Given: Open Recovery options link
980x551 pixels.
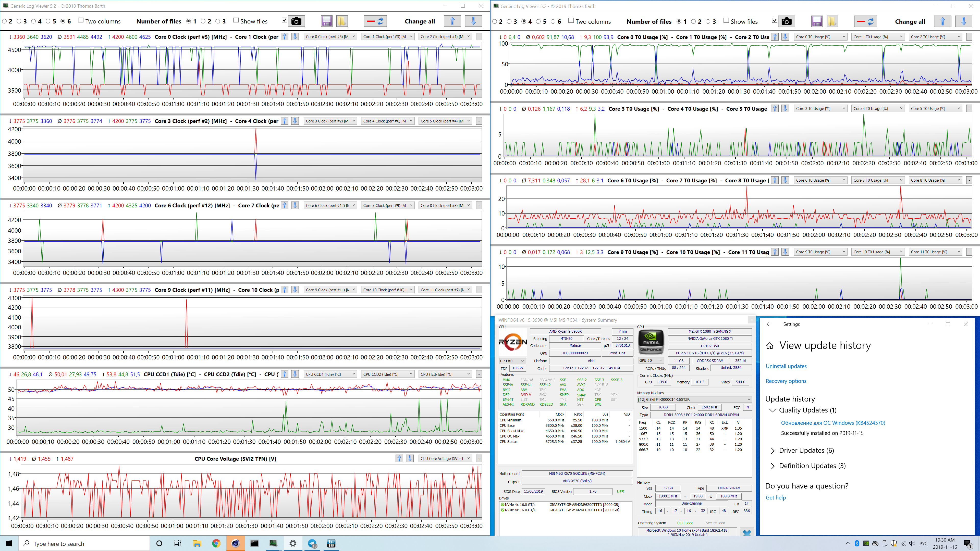Looking at the screenshot, I should tap(786, 381).
